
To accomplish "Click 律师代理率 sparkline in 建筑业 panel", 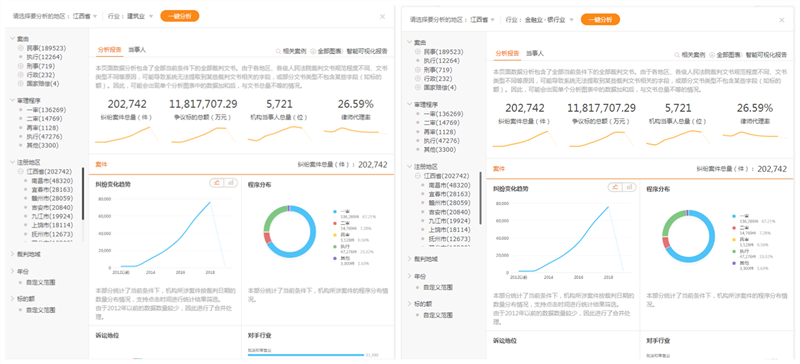I will 355,132.
